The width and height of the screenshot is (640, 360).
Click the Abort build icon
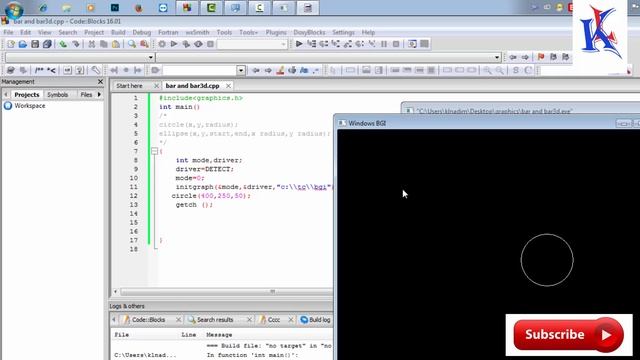click(x=211, y=44)
